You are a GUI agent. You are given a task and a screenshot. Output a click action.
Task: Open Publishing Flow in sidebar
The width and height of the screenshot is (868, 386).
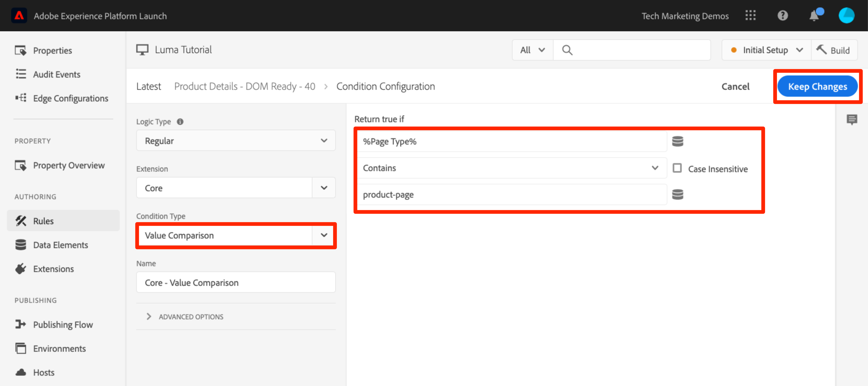tap(63, 324)
